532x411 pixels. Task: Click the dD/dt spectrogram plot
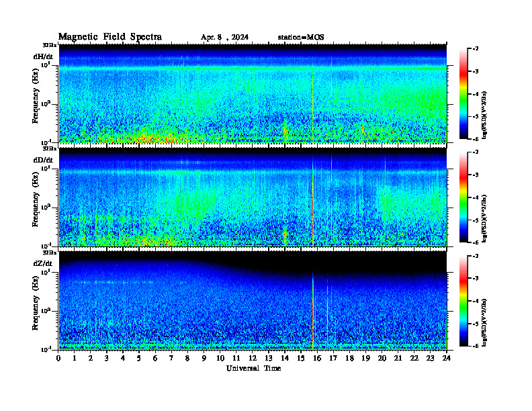[x=253, y=197]
